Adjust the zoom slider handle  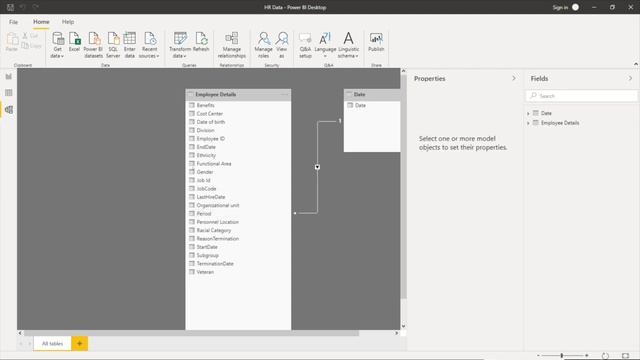pyautogui.click(x=562, y=356)
